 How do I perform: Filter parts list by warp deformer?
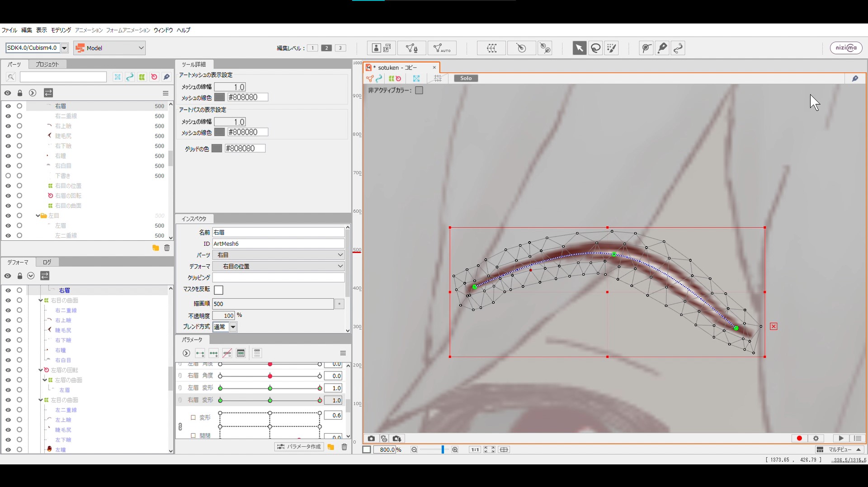tap(142, 77)
